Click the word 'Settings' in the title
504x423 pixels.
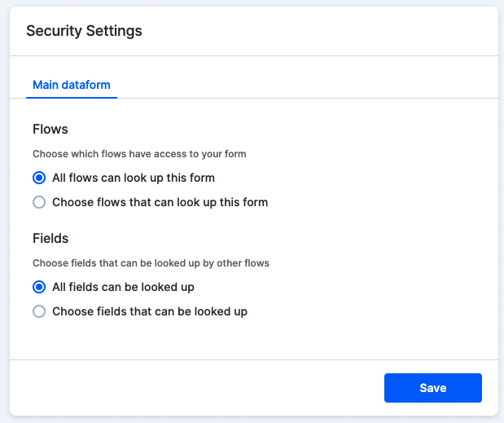tap(116, 31)
